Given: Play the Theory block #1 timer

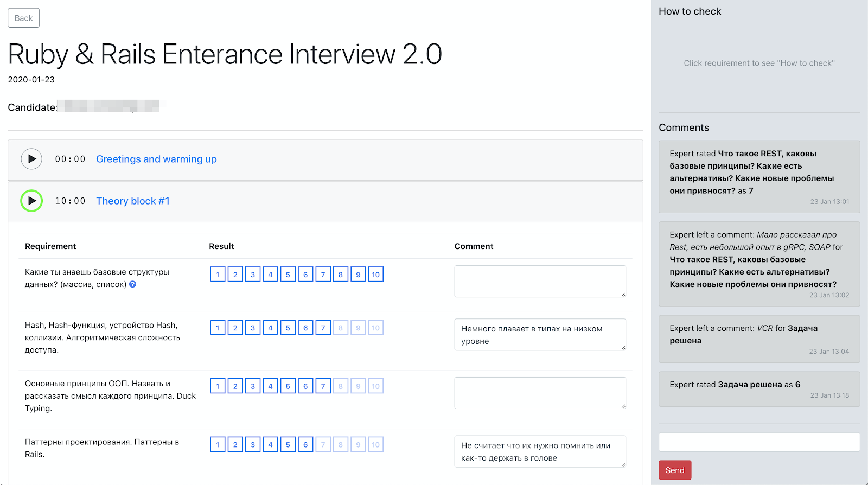Looking at the screenshot, I should [31, 201].
